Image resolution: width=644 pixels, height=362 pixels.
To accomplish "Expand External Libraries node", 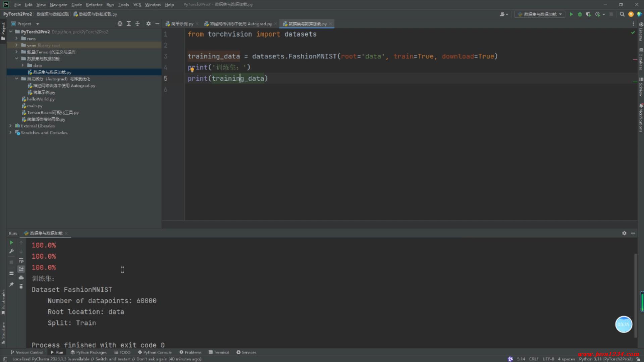I will point(10,126).
